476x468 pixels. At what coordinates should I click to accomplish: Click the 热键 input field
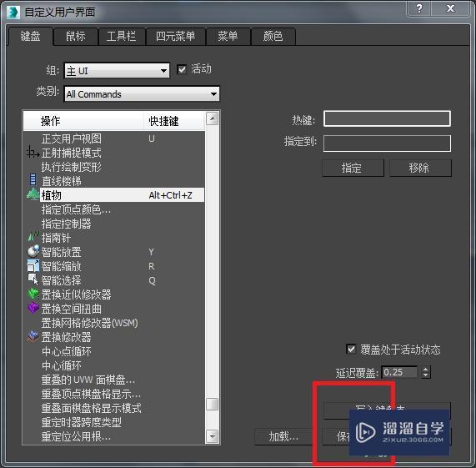[387, 118]
